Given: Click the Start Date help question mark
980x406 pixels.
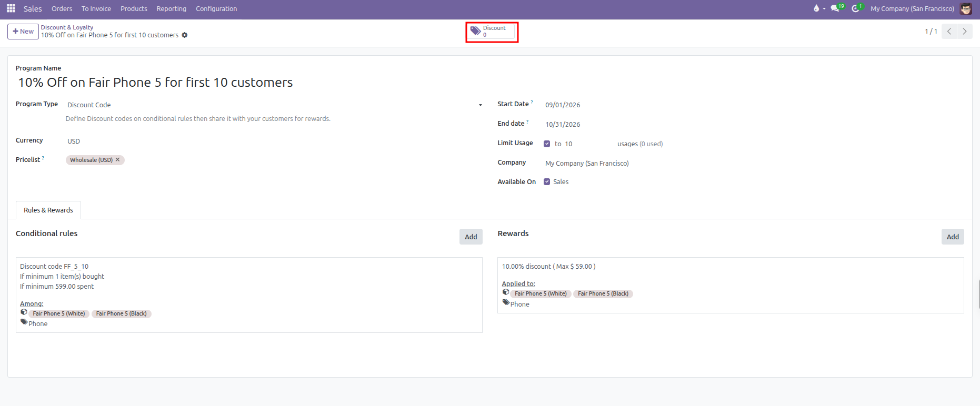Looking at the screenshot, I should click(x=532, y=103).
